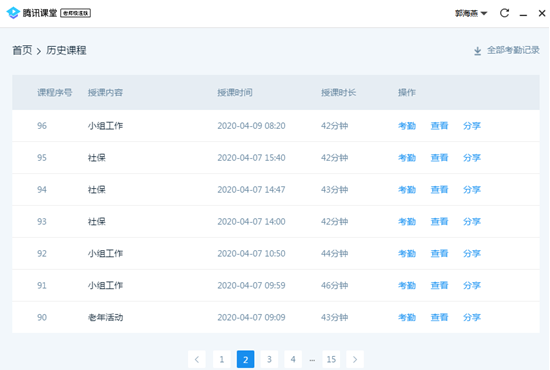Click the 授课时间 column header
The width and height of the screenshot is (550, 370).
235,93
